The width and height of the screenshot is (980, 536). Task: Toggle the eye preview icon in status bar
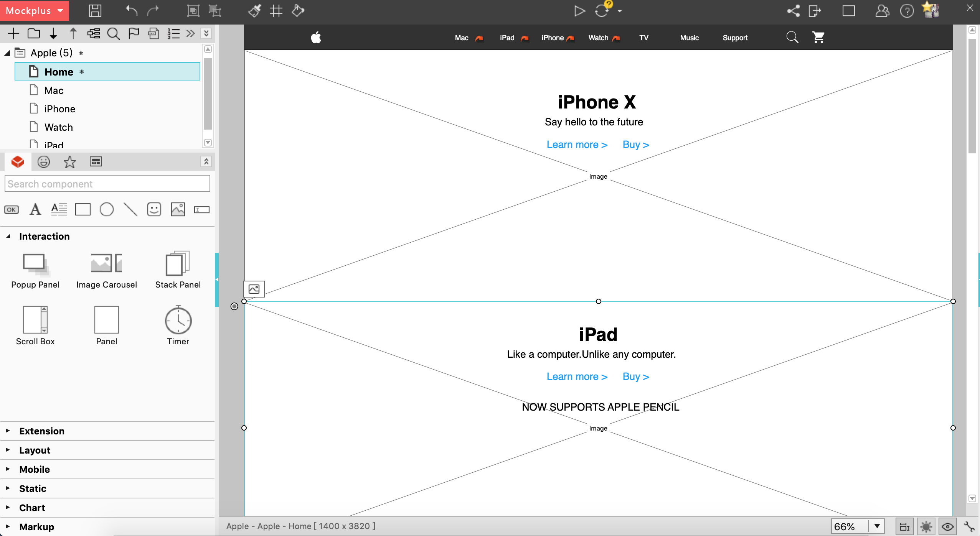[x=947, y=526]
